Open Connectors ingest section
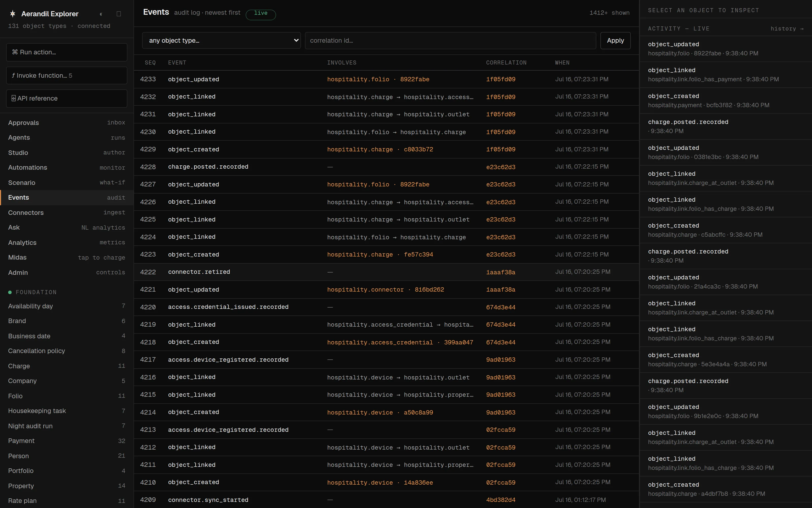Screen dimensions: 812x508 [x=66, y=212]
